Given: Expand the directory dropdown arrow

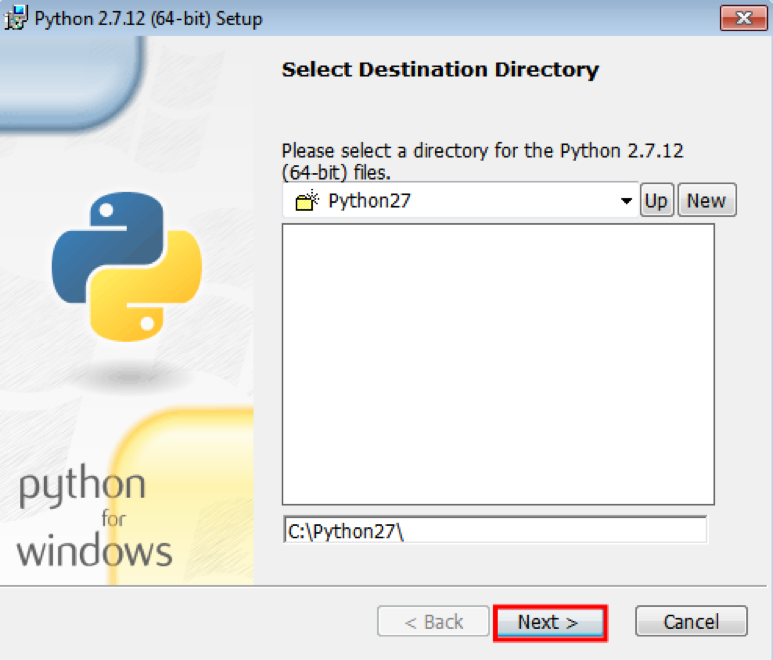Looking at the screenshot, I should pos(626,201).
